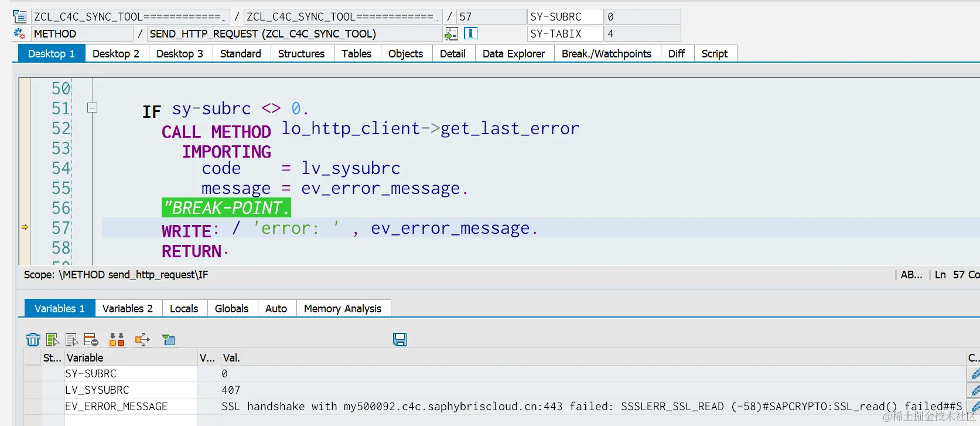Click the AB... indicator in editor status bar
980x426 pixels.
911,275
